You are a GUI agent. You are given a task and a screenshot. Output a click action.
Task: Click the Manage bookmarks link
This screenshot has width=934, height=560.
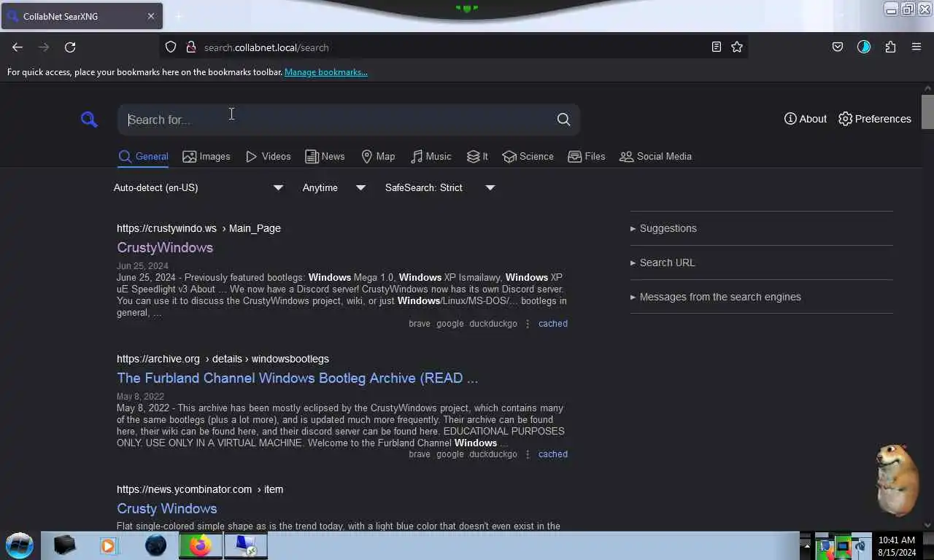[x=326, y=72]
